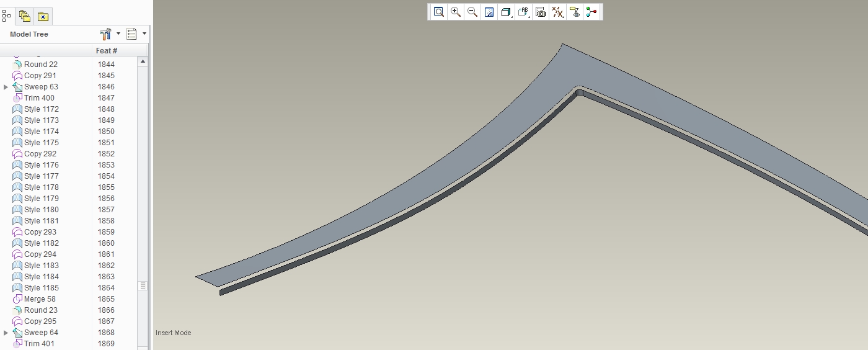Screen dimensions: 868x350
Task: Switch to the Model Tree tab
Action: [x=7, y=16]
